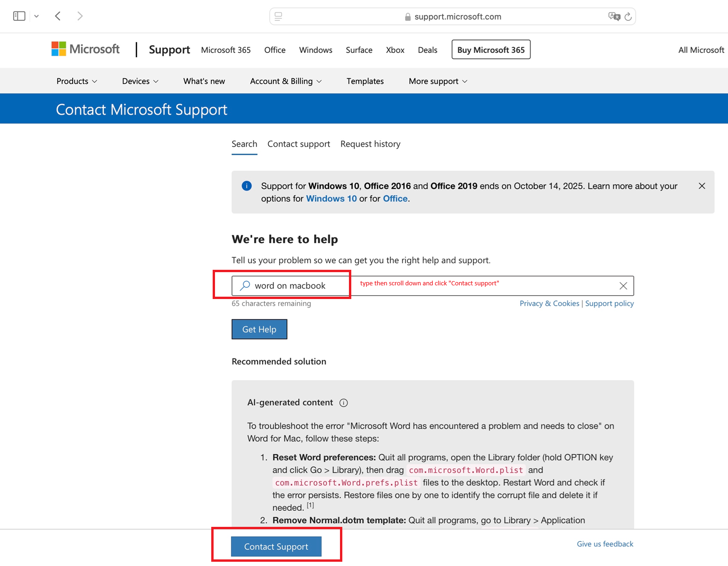Open the Privacy & Cookies link
This screenshot has width=728, height=566.
pyautogui.click(x=549, y=303)
